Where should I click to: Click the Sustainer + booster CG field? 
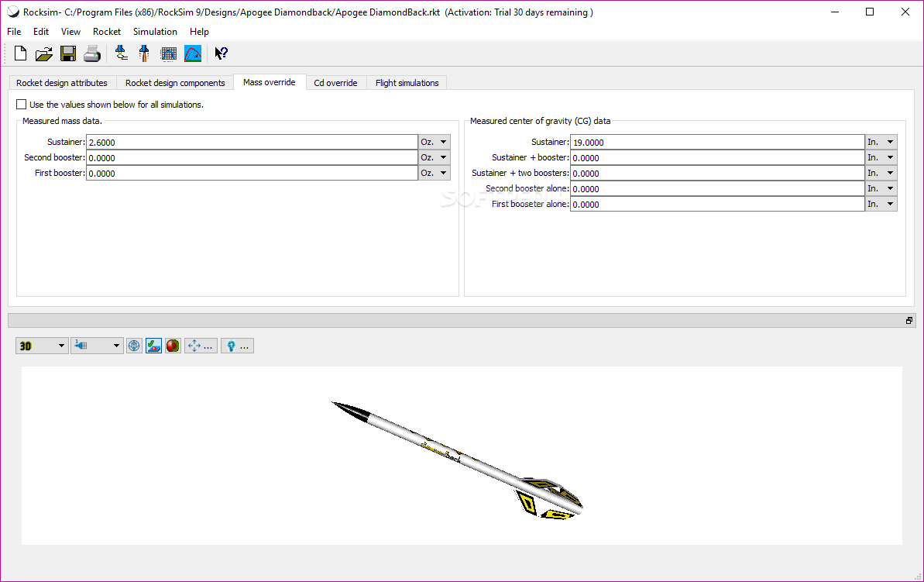[717, 157]
